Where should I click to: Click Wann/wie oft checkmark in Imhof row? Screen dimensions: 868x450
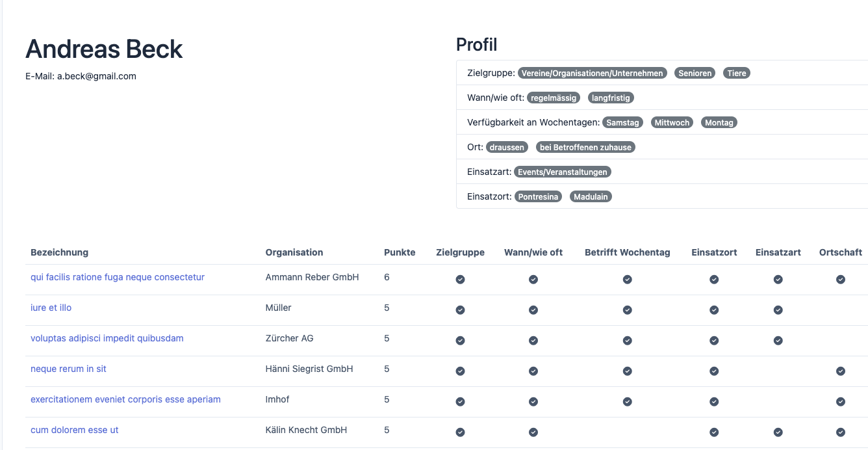coord(533,402)
